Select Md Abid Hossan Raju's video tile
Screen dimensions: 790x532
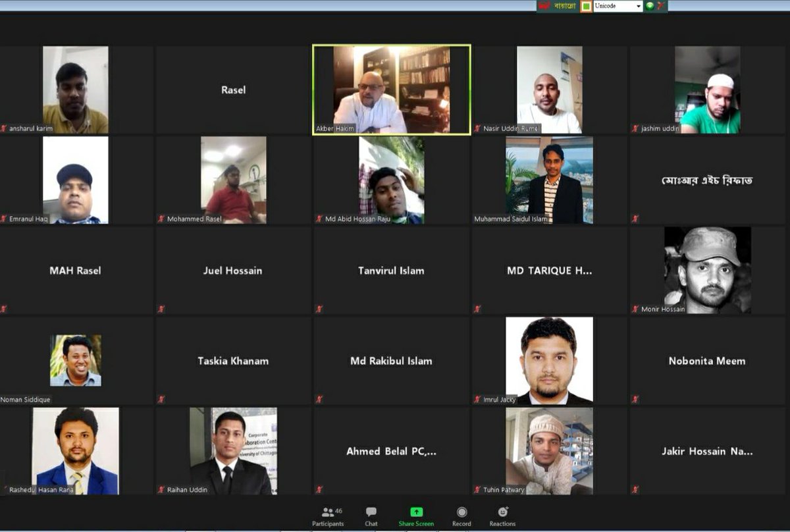tap(392, 180)
